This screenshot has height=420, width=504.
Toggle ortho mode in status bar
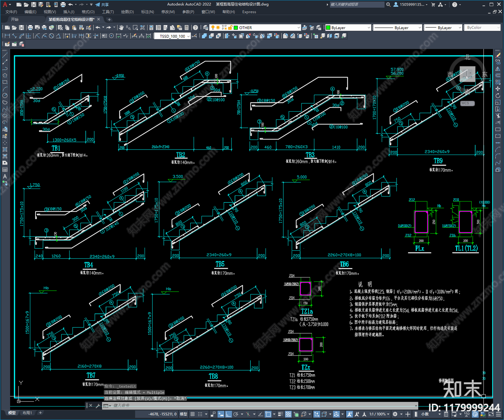click(228, 414)
